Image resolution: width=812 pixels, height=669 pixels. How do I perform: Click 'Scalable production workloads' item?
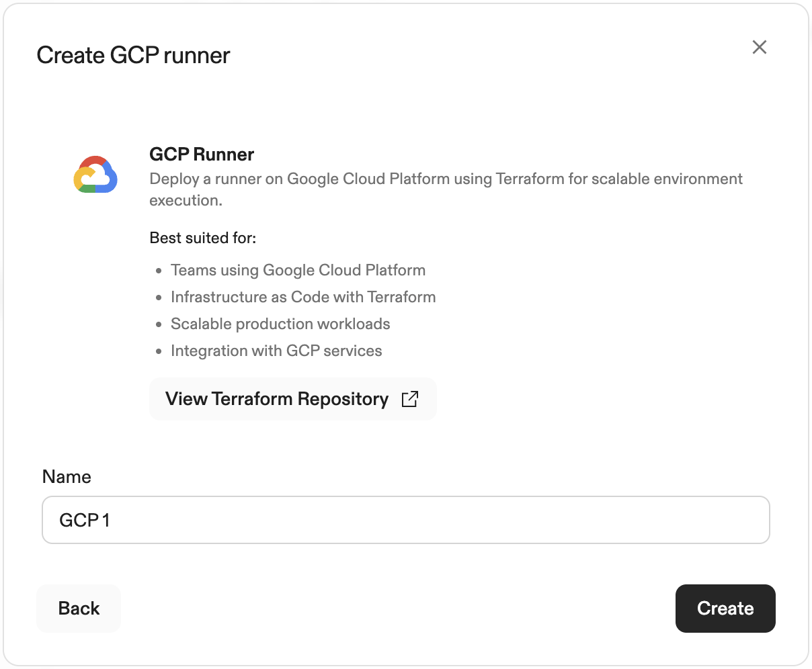click(280, 324)
